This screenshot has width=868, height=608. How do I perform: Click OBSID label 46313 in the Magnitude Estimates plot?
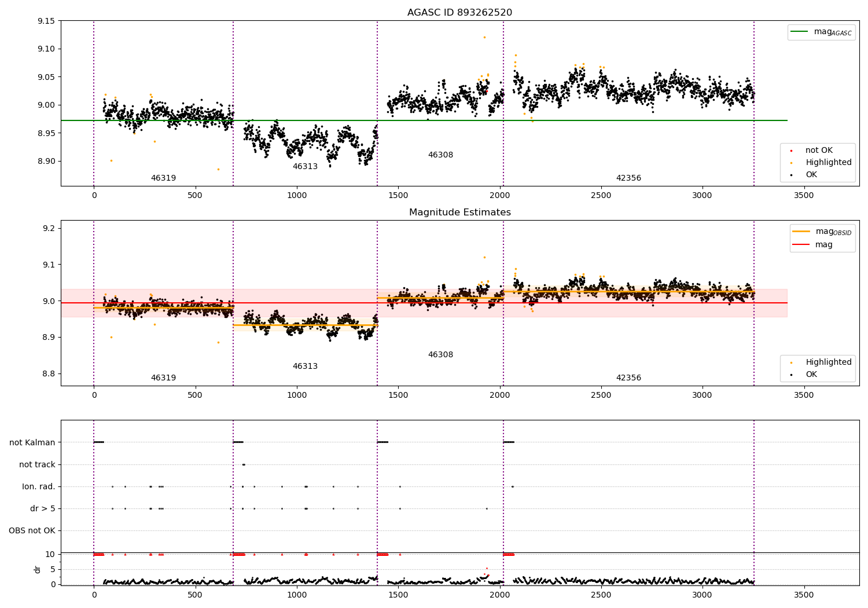coord(305,367)
